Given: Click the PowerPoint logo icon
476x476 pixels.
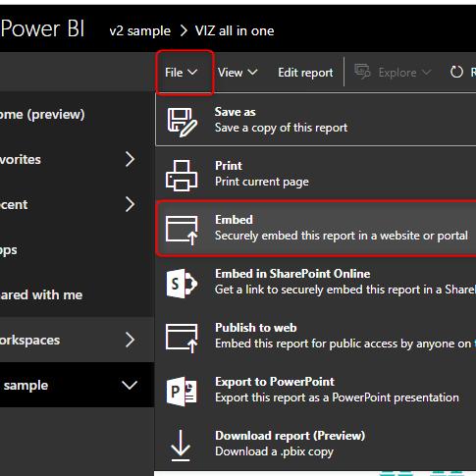Looking at the screenshot, I should (x=182, y=392).
